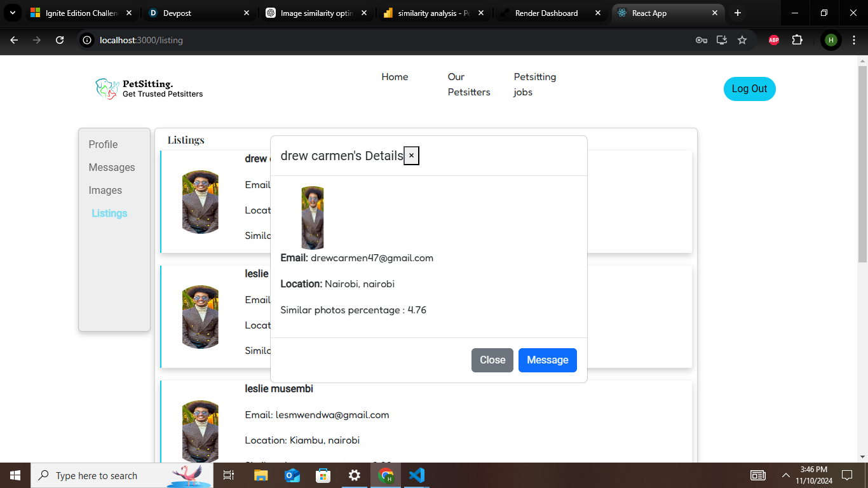Click the browser forward arrow
This screenshot has height=488, width=868.
click(37, 40)
